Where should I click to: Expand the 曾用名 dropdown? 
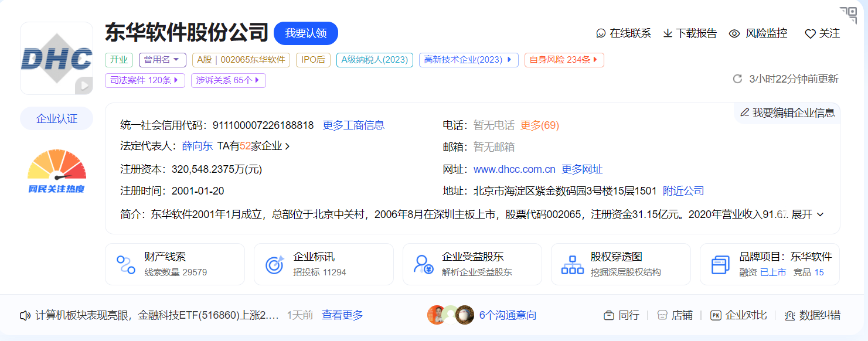(x=162, y=60)
